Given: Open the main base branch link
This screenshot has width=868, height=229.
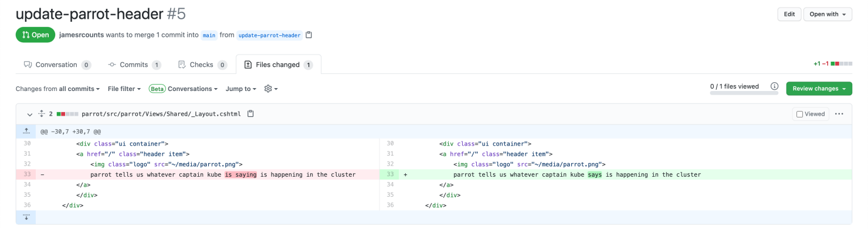Looking at the screenshot, I should [x=209, y=35].
